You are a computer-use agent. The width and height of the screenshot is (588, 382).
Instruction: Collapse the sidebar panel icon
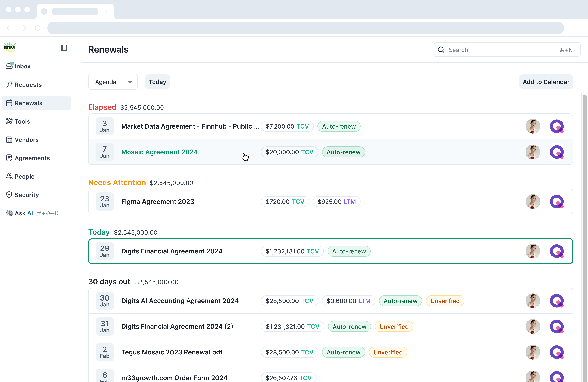pos(64,48)
